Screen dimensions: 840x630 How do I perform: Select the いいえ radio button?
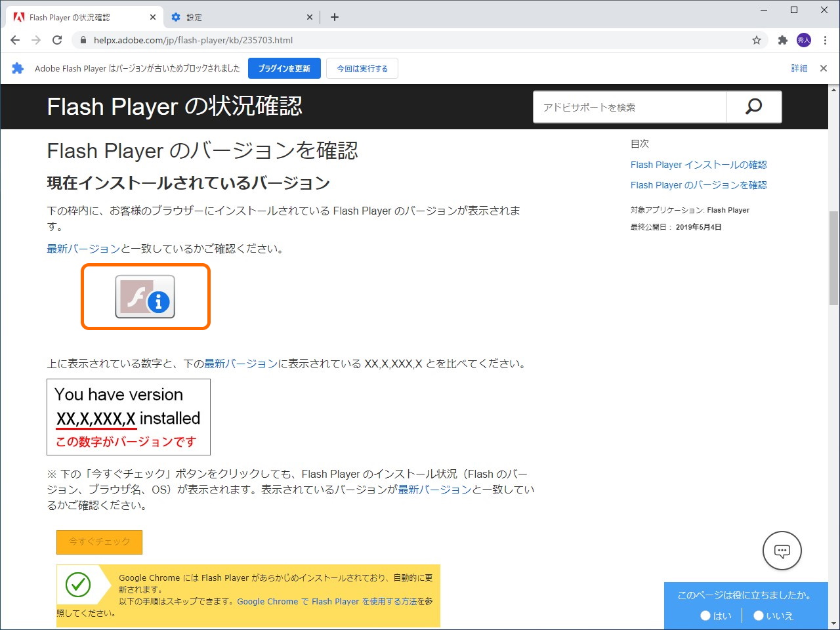click(758, 616)
